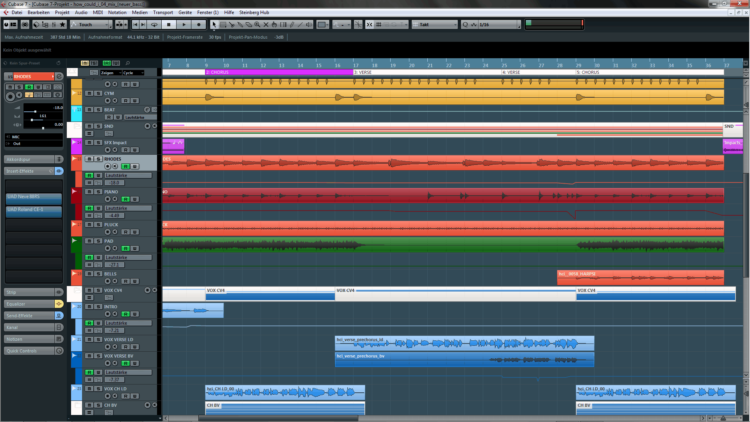The height and width of the screenshot is (422, 750).
Task: Toggle Insert-Effekte bypass blue icon
Action: pyautogui.click(x=59, y=171)
